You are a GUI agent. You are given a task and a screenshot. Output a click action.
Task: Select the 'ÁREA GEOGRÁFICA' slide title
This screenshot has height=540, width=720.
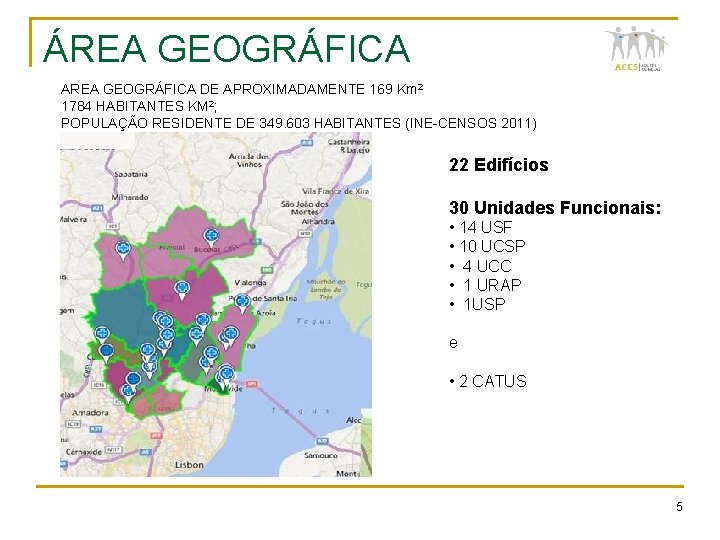(226, 48)
